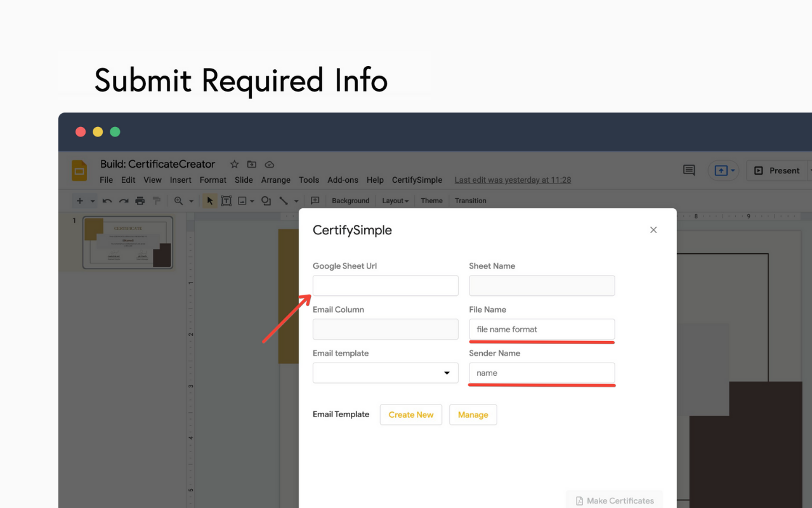812x508 pixels.
Task: Close the CertifySimple dialog
Action: point(653,230)
